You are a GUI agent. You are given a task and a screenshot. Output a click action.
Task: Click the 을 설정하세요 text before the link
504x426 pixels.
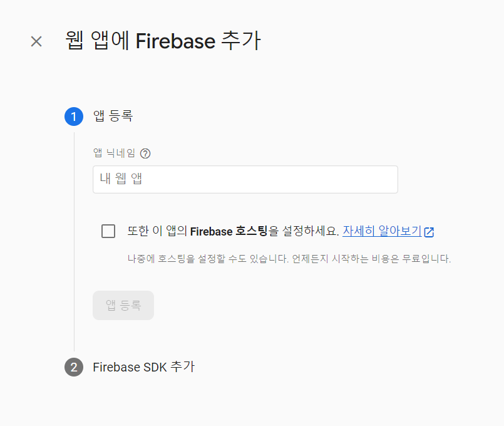coord(304,231)
